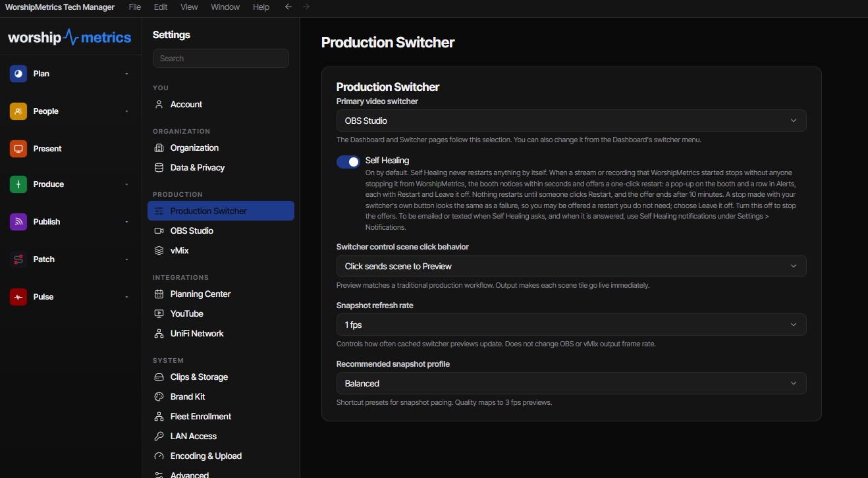This screenshot has width=868, height=478.
Task: Click the Present monitor icon
Action: (18, 149)
